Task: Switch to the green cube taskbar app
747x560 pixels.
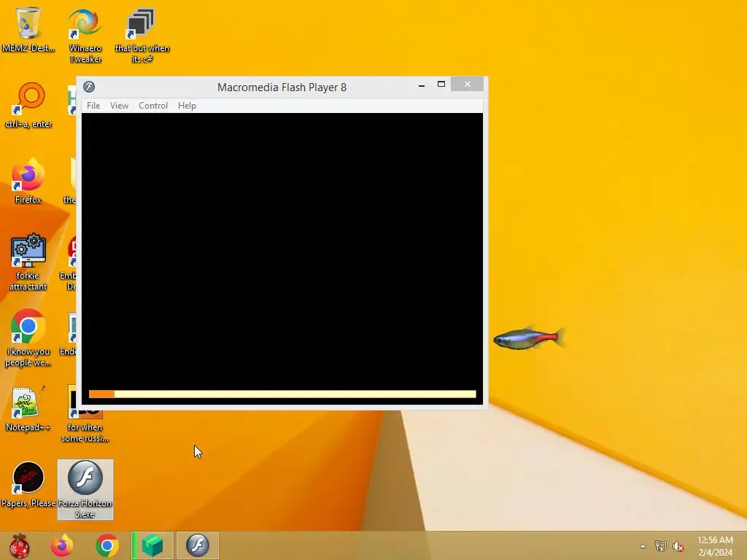Action: pyautogui.click(x=152, y=545)
